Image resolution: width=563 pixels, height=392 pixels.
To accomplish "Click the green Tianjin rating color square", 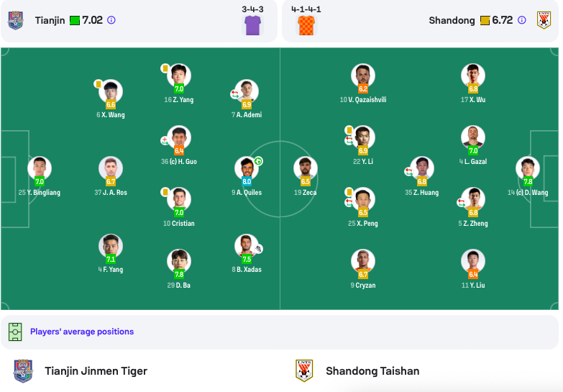I will [75, 20].
